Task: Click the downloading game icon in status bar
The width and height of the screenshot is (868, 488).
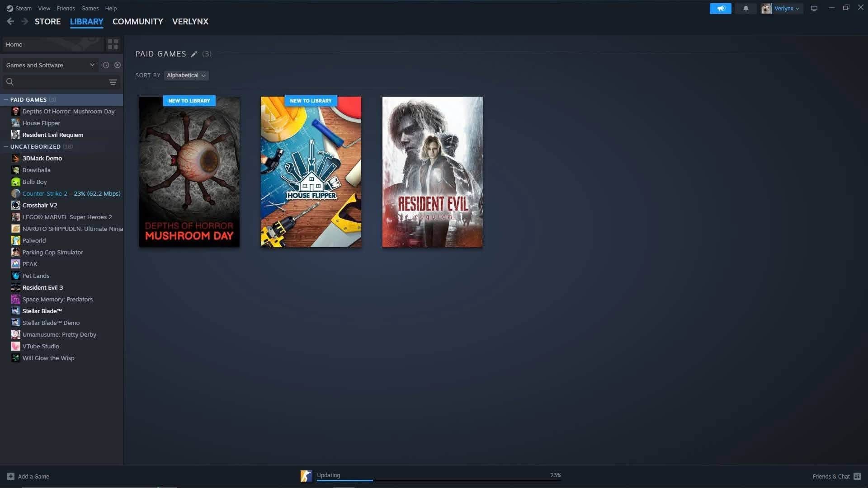Action: (x=306, y=476)
